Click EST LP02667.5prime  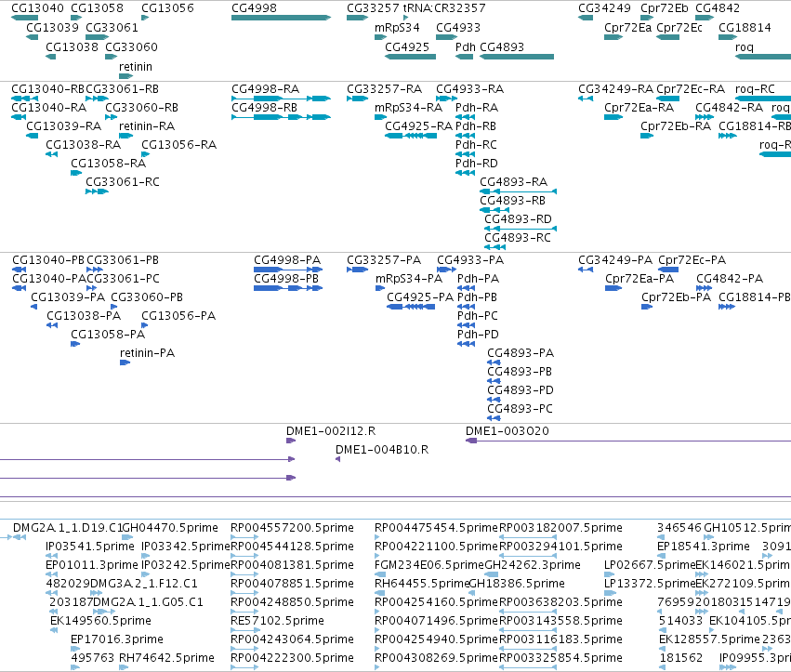pos(610,574)
